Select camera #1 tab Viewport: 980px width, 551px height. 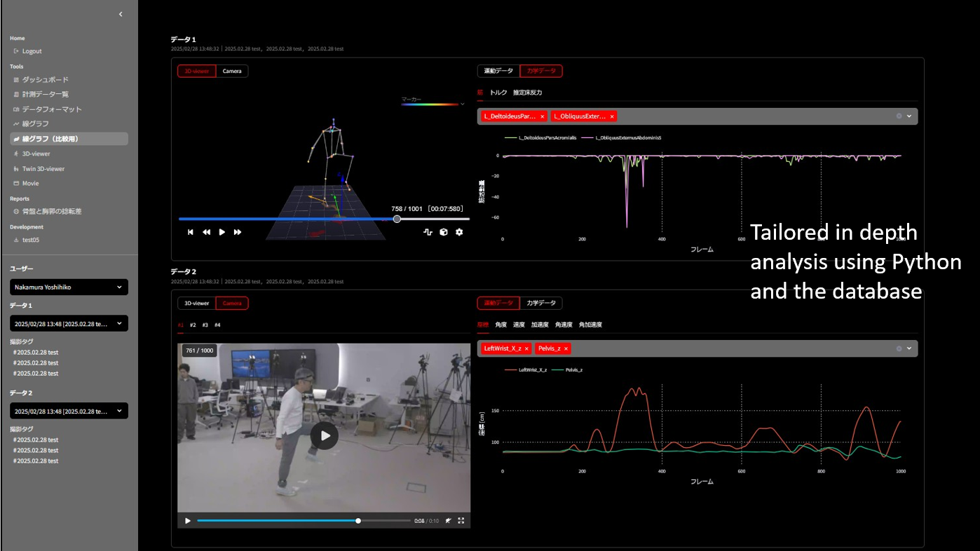(x=181, y=325)
